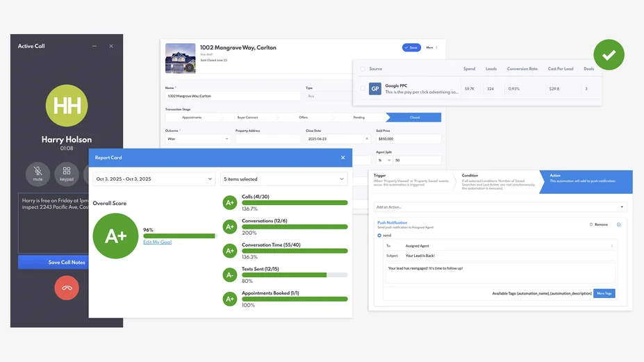Open the 'Add an Action...' dropdown
Image resolution: width=644 pixels, height=362 pixels.
coord(500,207)
